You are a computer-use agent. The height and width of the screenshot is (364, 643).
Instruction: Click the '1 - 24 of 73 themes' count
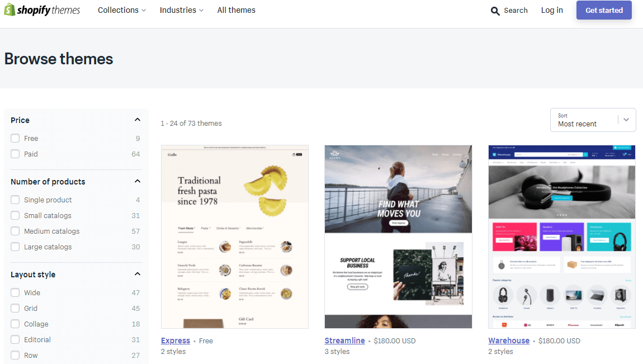pos(191,124)
